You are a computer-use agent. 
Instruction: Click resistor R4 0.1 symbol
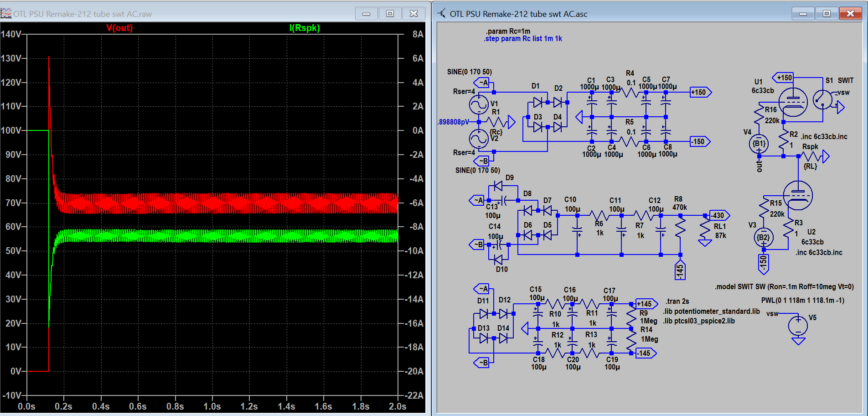tap(630, 93)
